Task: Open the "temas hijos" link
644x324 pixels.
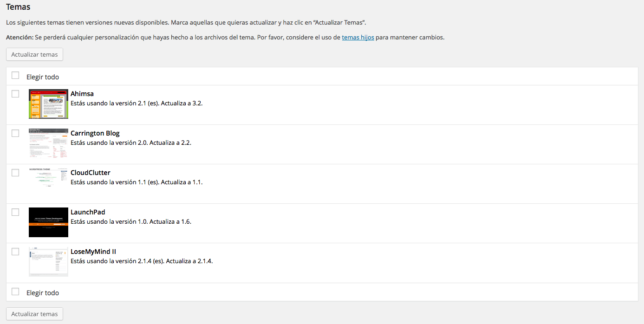Action: 358,37
